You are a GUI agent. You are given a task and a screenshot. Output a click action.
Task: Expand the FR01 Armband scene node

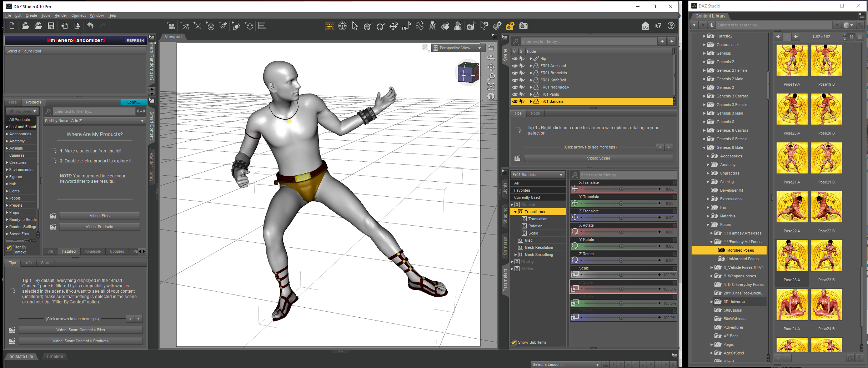[x=531, y=66]
